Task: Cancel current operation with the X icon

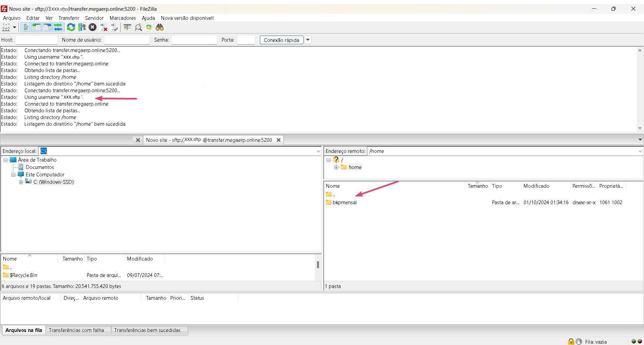Action: (x=93, y=27)
